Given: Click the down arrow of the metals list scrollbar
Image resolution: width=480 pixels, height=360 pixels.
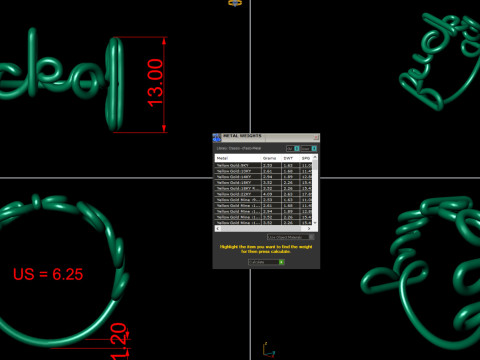Looking at the screenshot, I should 315,222.
